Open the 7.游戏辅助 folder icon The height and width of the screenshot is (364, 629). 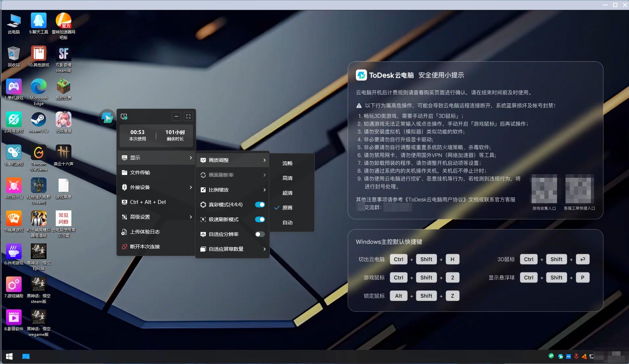(14, 287)
